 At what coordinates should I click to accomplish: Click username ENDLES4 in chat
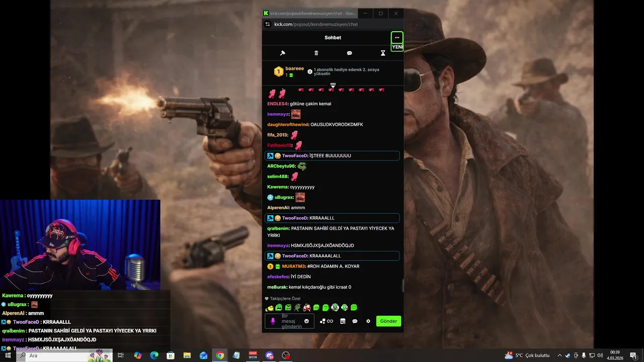(x=278, y=104)
